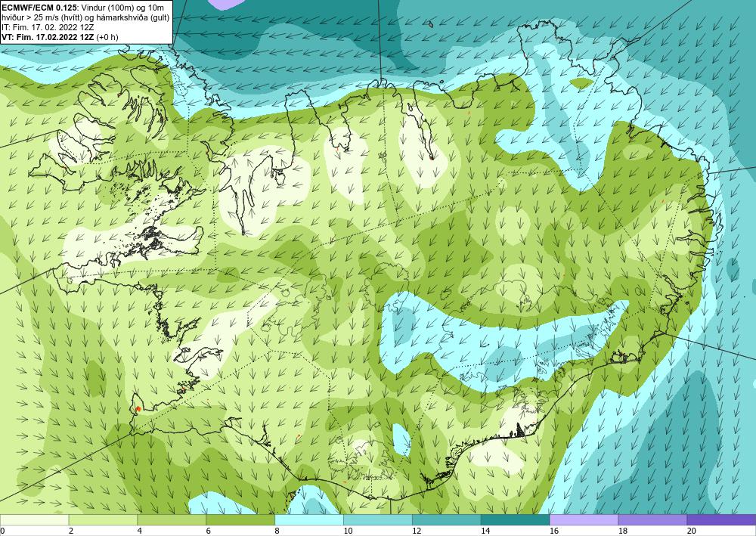Click the legend scale label "4"

tap(140, 531)
